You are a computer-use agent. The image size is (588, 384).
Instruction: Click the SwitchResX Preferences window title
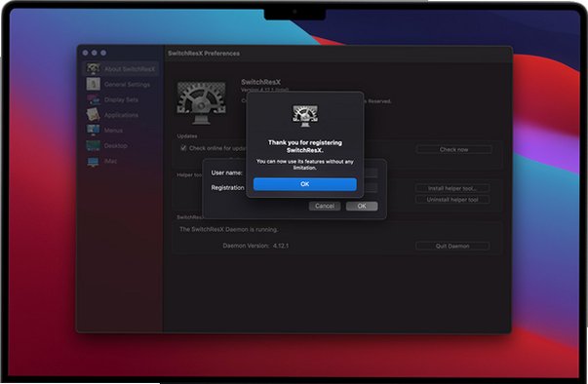(x=204, y=54)
